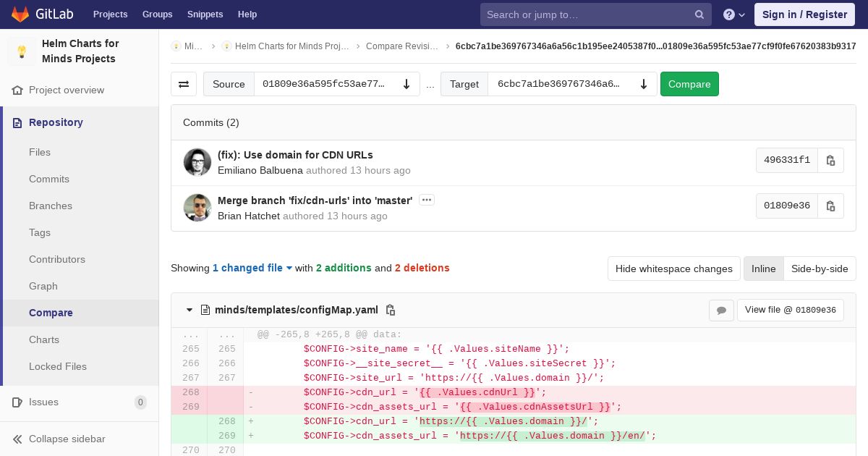
Task: Click the search magnifier icon
Action: (x=699, y=14)
